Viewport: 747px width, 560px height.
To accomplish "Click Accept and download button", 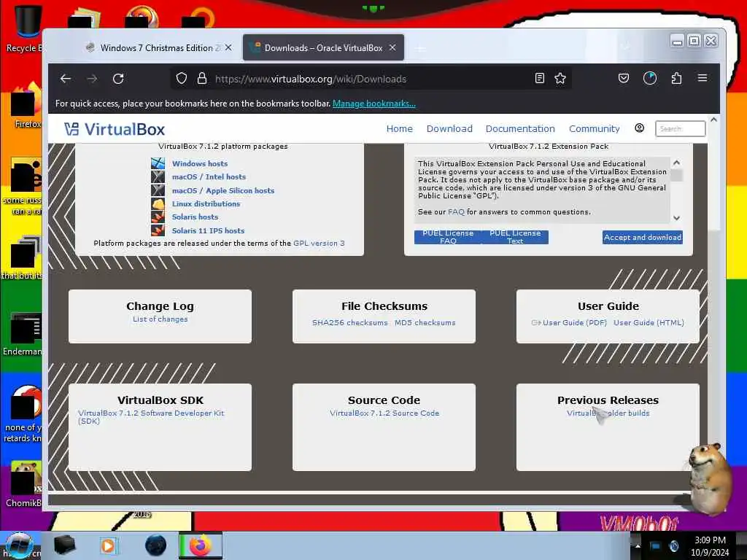I will 642,237.
